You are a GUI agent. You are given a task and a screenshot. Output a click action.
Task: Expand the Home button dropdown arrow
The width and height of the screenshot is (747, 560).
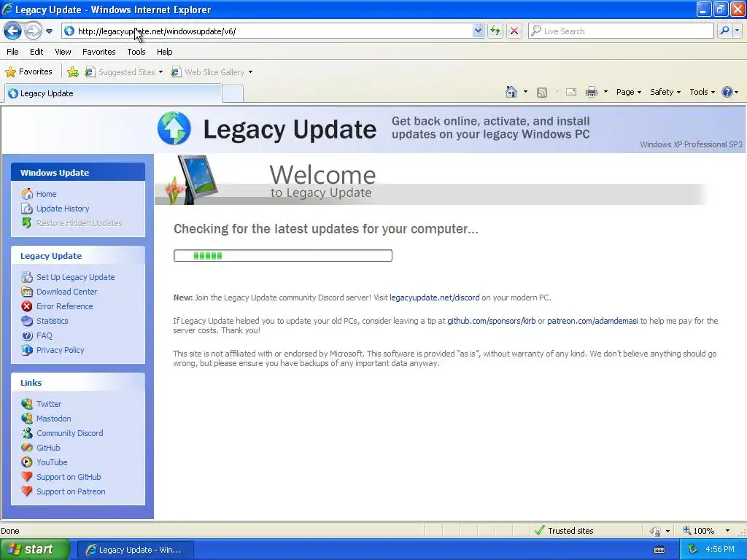coord(525,92)
